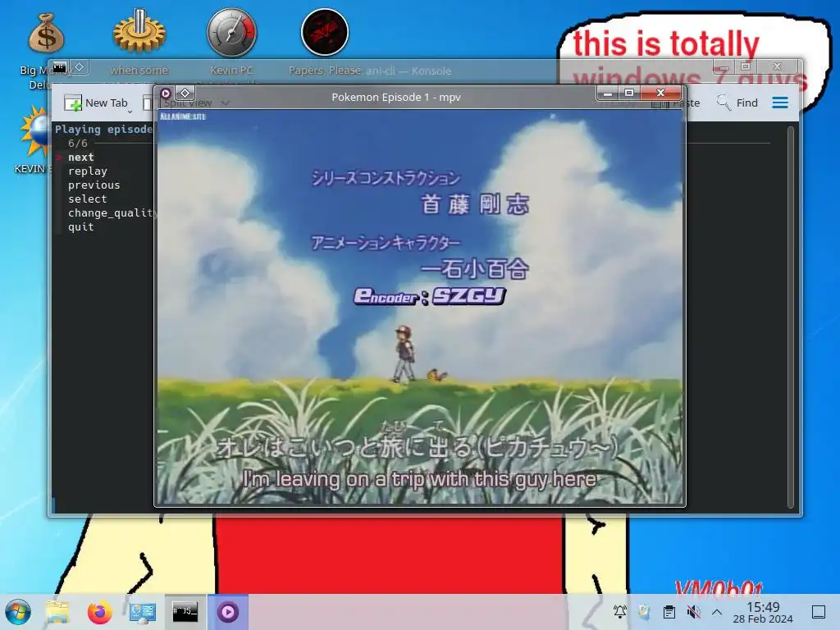Maximize the Konsole window

[745, 66]
